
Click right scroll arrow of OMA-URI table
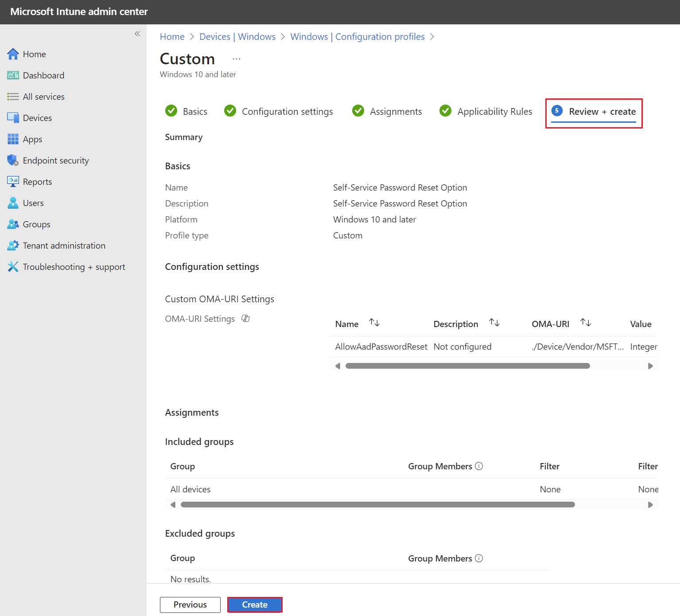[650, 366]
